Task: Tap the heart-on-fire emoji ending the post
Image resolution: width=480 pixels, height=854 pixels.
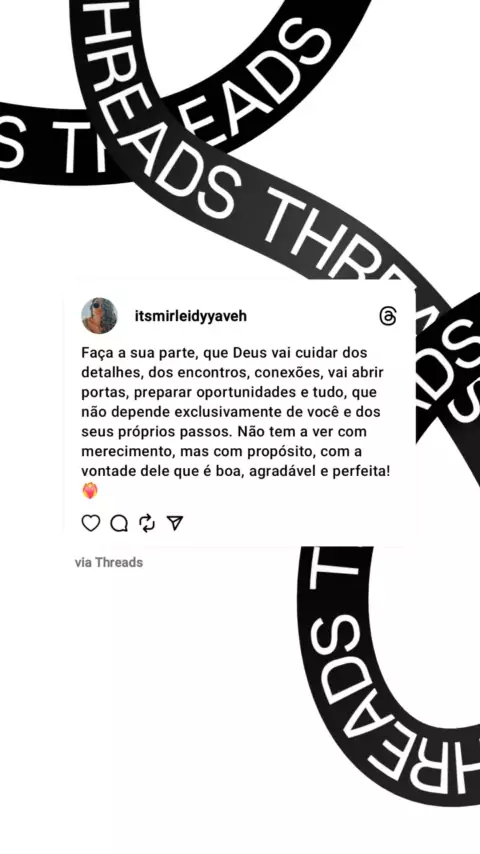Action: click(x=90, y=491)
